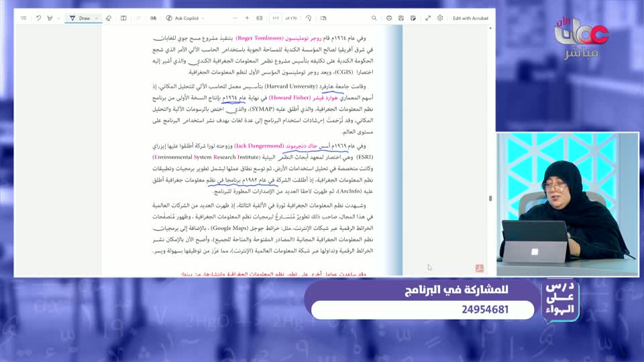Click the phone number 24954681
Image resolution: width=644 pixels, height=362 pixels.
click(484, 310)
